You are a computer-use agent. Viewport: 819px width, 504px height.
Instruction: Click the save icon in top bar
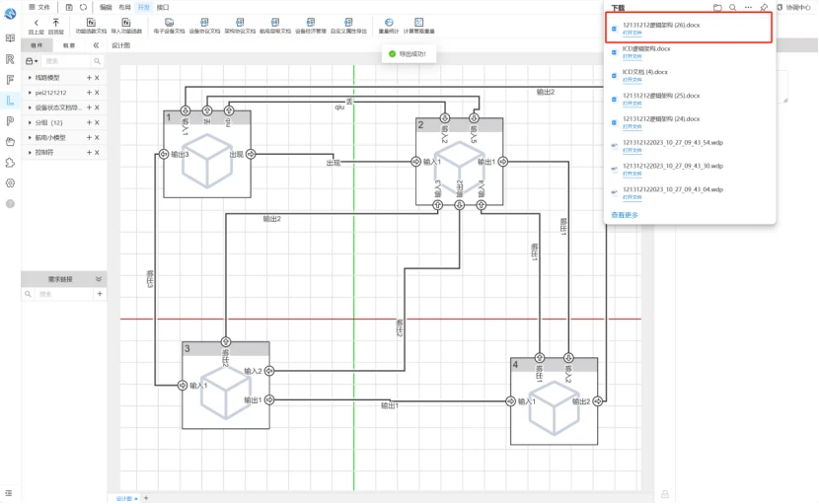pyautogui.click(x=69, y=7)
